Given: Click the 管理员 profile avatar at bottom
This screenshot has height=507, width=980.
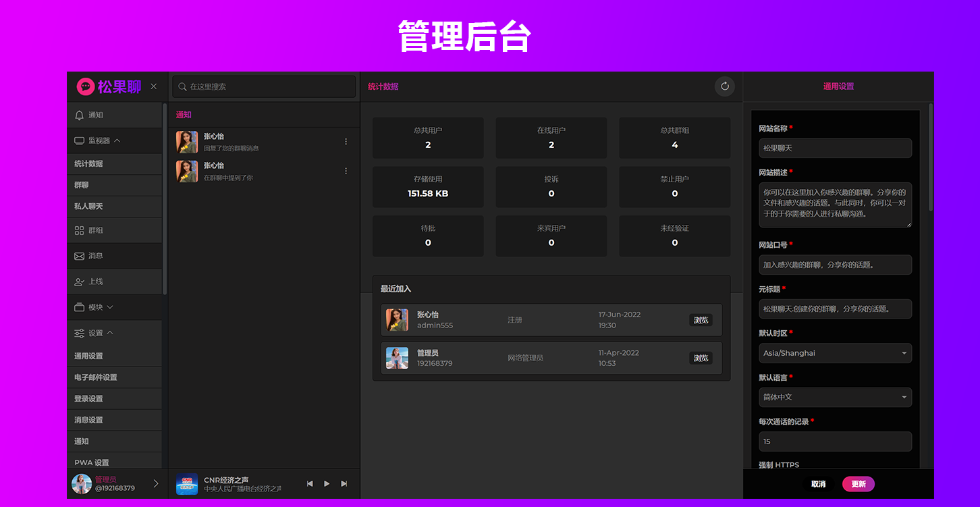Looking at the screenshot, I should (82, 484).
